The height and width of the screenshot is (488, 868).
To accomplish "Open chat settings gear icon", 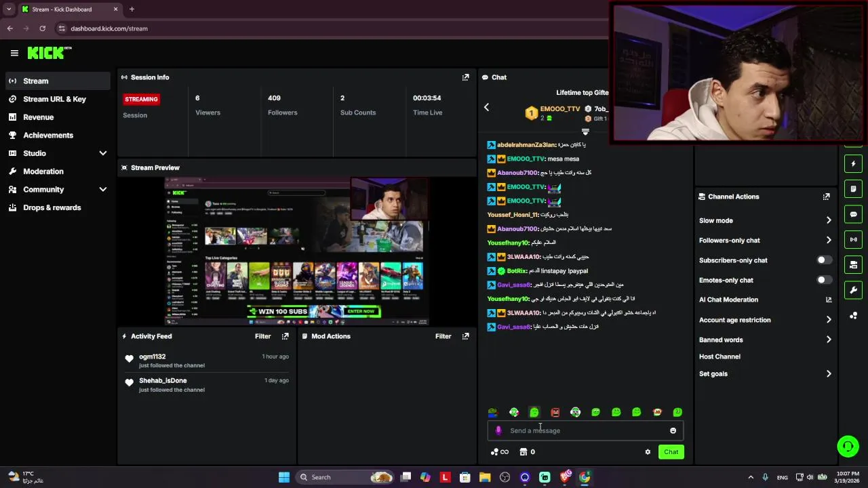I will pos(648,452).
